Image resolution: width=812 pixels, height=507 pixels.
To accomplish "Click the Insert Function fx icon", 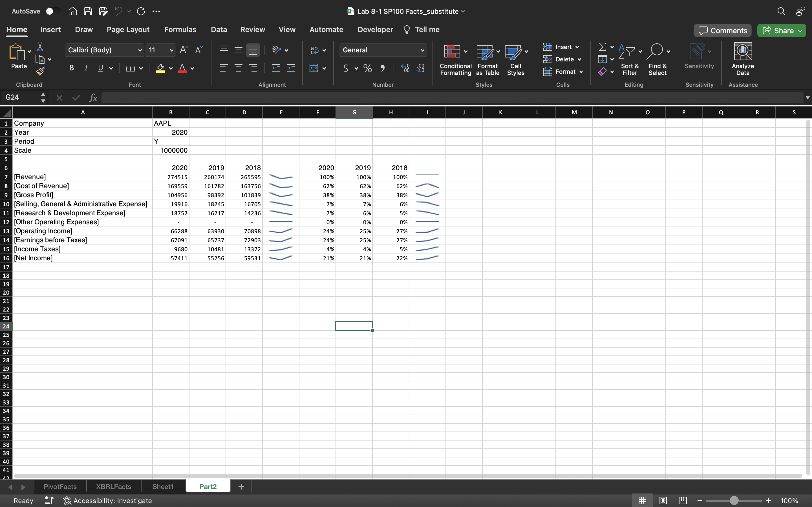I will click(x=93, y=97).
